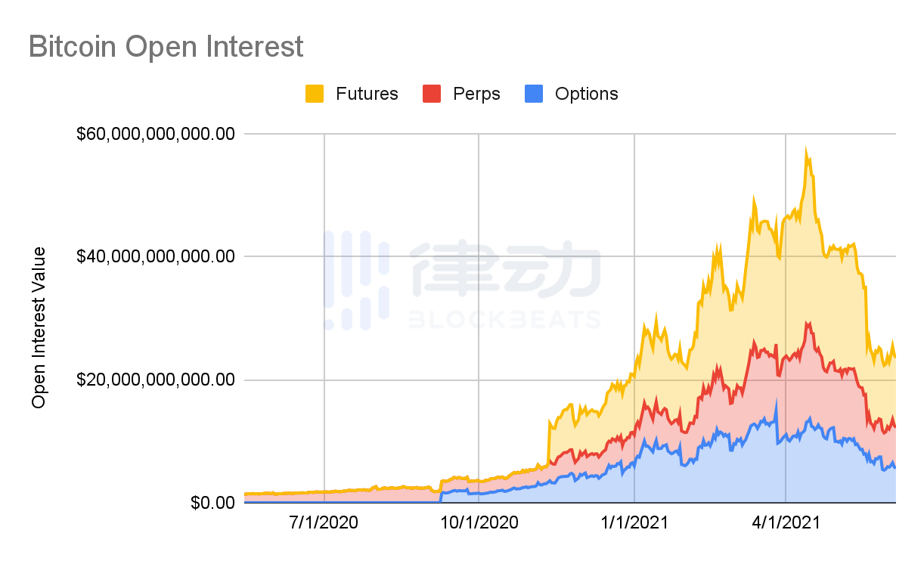Click the vertical bars watermark logo icon
924x561 pixels.
pos(355,280)
